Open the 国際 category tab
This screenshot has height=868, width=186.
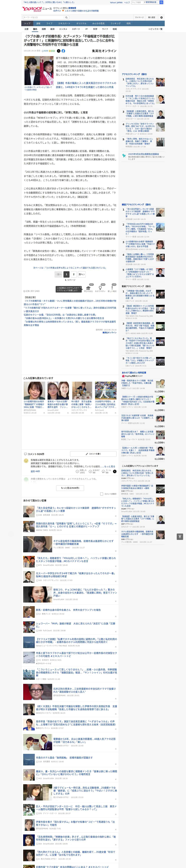click(44, 29)
